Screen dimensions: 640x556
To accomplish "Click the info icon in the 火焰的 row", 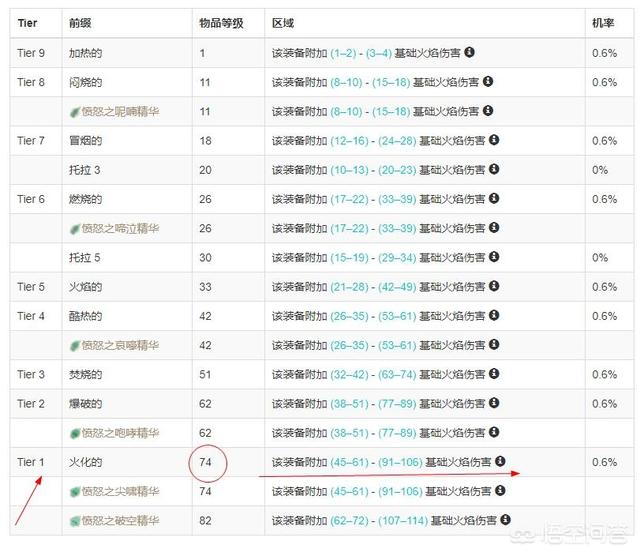I will coord(494,286).
